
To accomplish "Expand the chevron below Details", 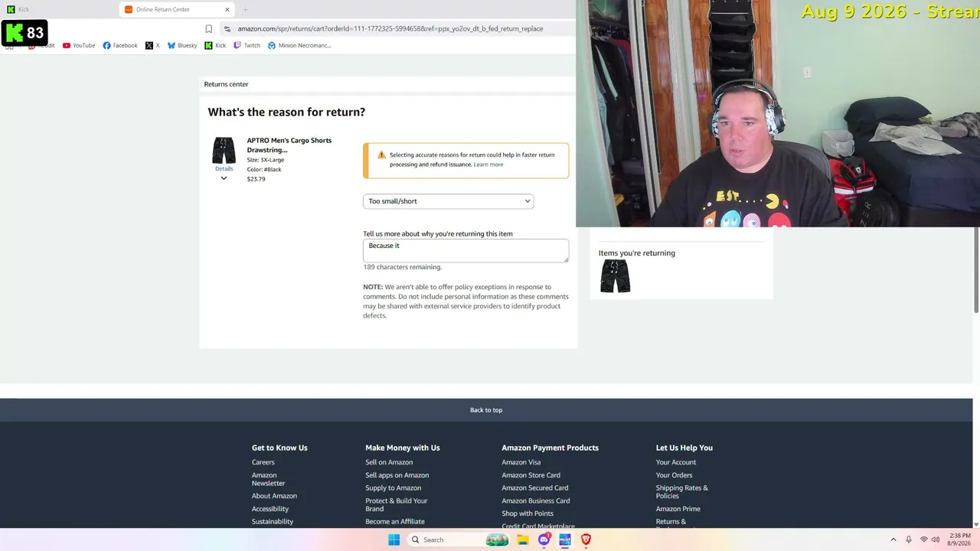I will [x=224, y=178].
